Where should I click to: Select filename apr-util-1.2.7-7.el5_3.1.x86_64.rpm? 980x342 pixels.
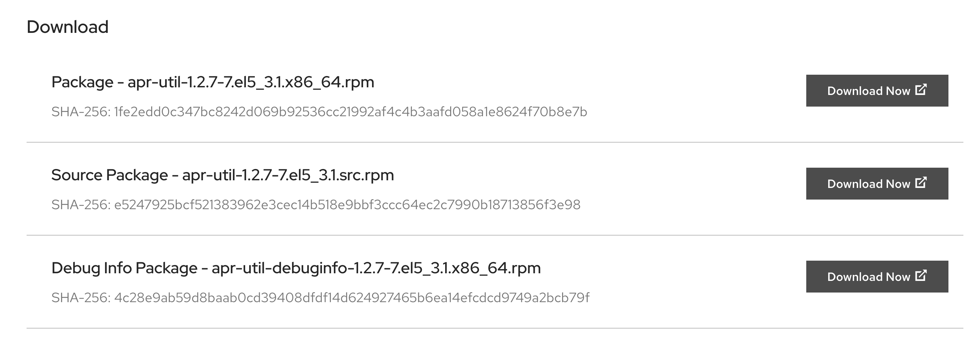click(x=251, y=82)
